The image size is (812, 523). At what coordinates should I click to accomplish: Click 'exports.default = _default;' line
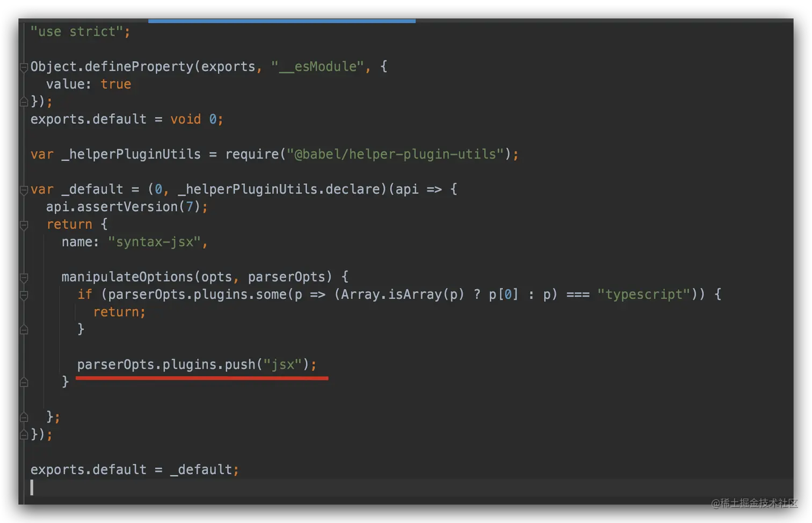(134, 470)
